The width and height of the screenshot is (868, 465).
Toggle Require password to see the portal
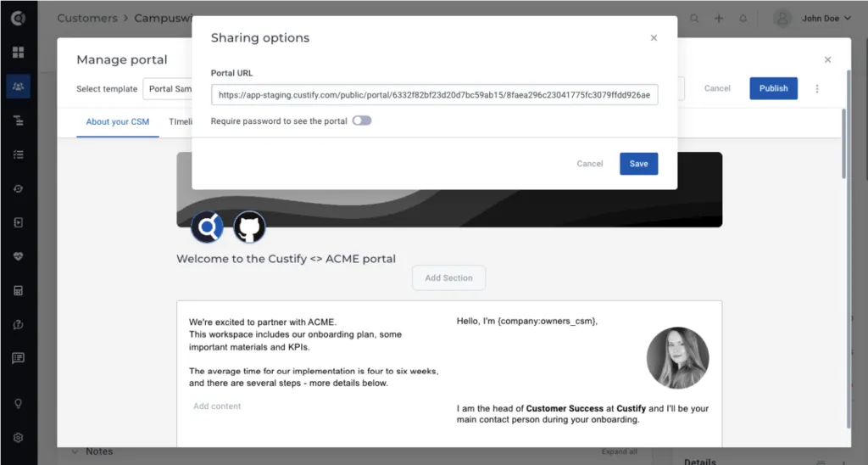[x=362, y=120]
